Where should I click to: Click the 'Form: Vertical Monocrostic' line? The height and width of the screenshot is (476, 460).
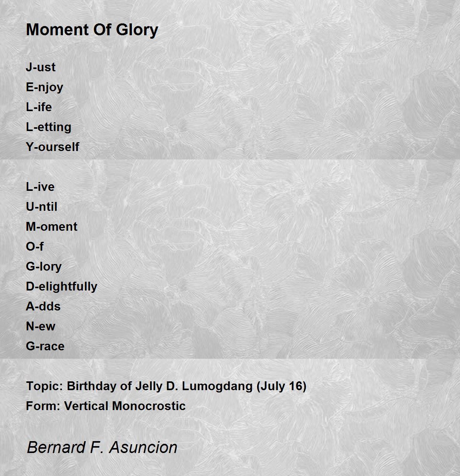pos(106,406)
